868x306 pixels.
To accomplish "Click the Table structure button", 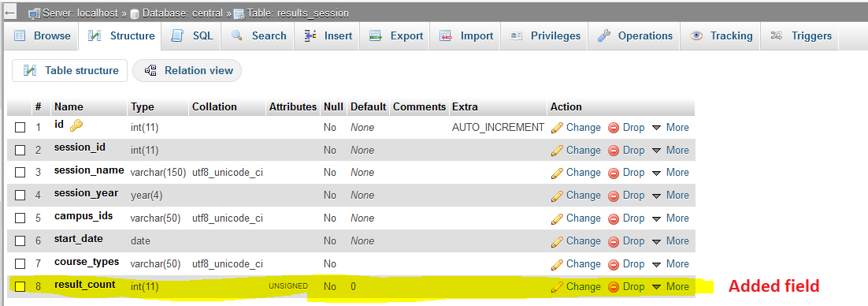I will tap(70, 71).
